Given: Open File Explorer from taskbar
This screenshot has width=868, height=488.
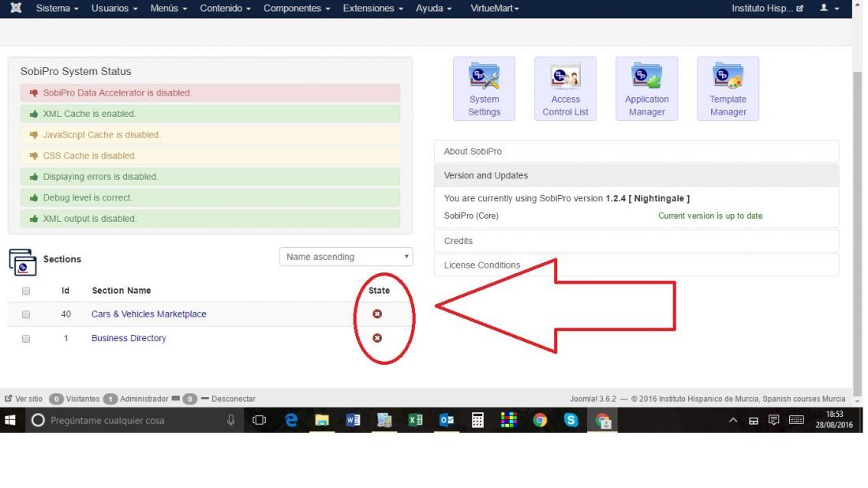Looking at the screenshot, I should pos(322,420).
